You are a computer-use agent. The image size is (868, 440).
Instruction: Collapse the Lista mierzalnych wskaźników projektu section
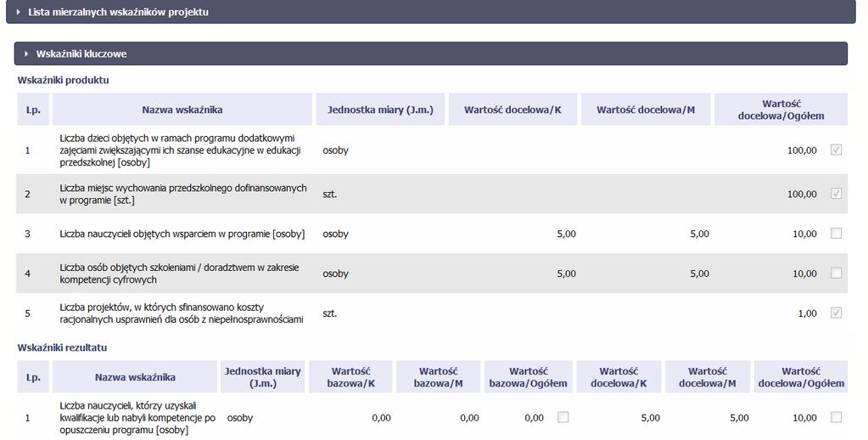tap(431, 12)
